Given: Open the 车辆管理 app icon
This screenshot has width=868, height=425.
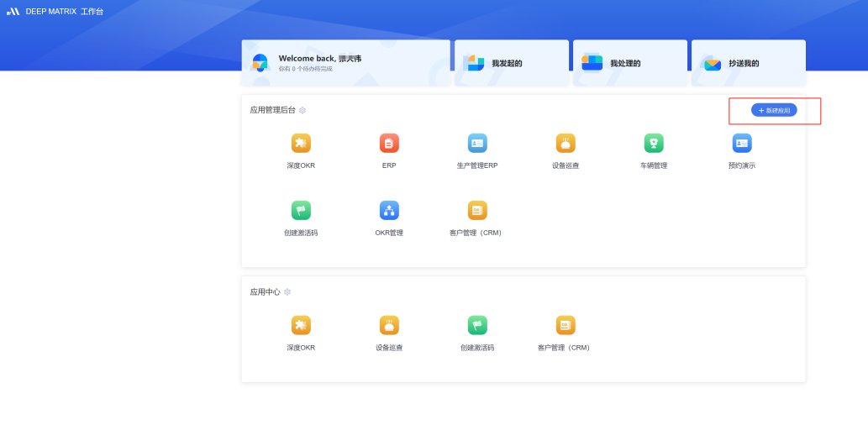Looking at the screenshot, I should [x=654, y=144].
